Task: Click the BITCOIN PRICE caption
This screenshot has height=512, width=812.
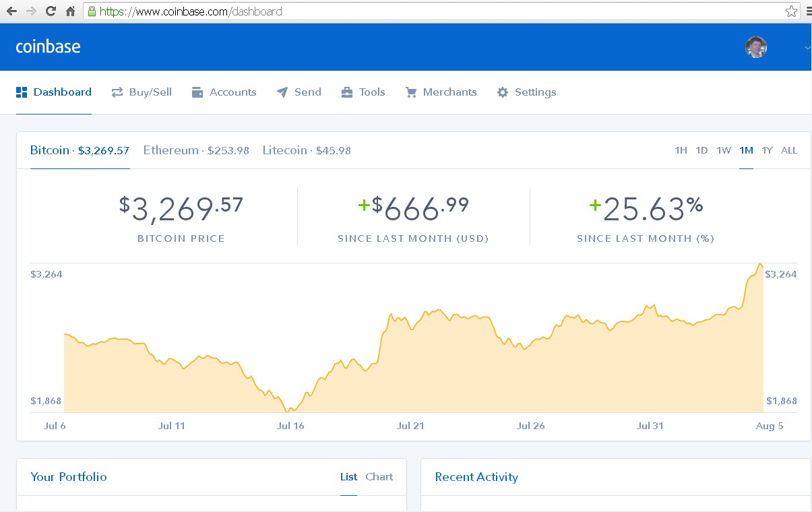Action: [181, 238]
